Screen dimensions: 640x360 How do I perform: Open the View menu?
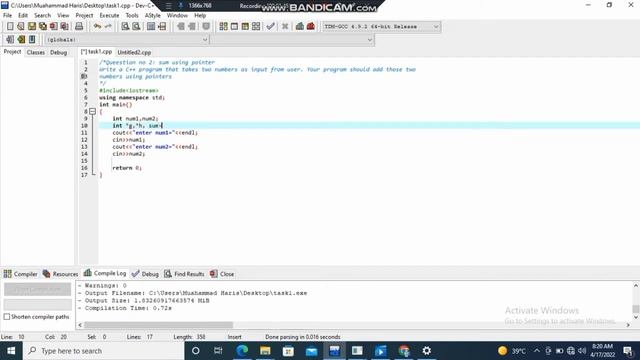[x=63, y=16]
